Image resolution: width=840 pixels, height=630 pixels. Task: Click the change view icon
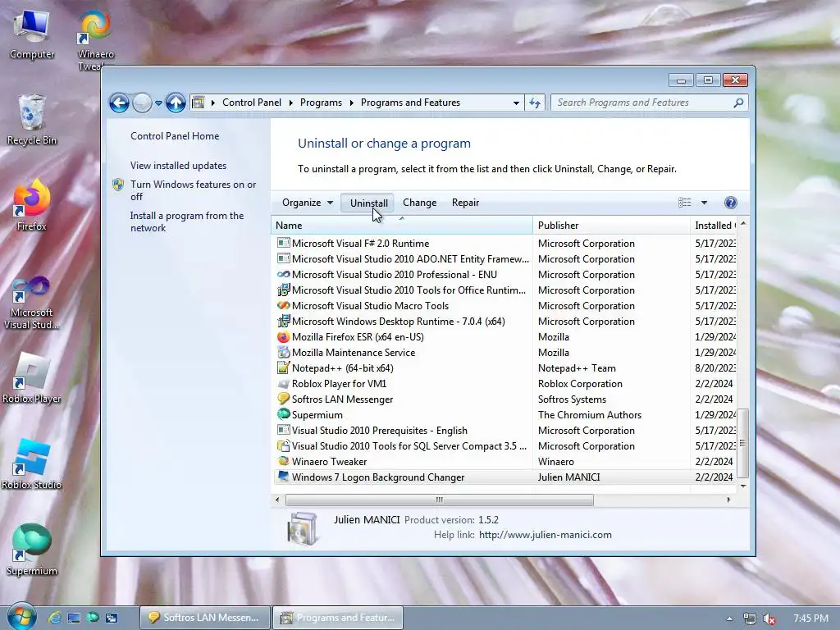click(x=685, y=202)
